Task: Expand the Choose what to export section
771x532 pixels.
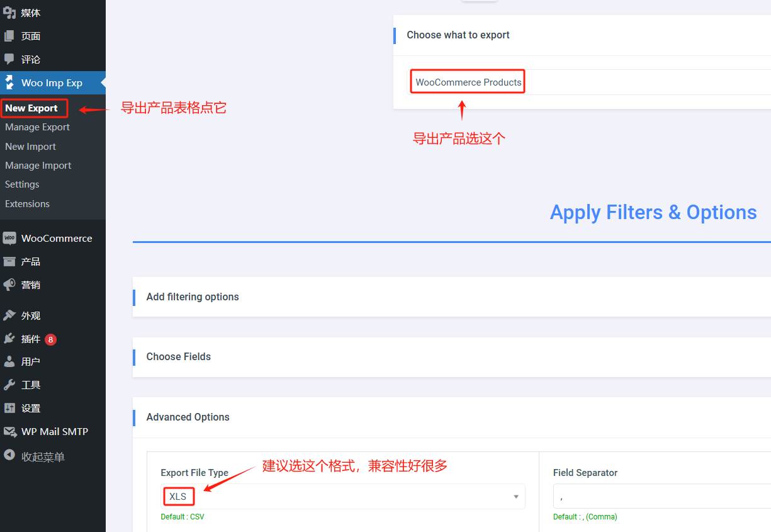Action: [582, 35]
